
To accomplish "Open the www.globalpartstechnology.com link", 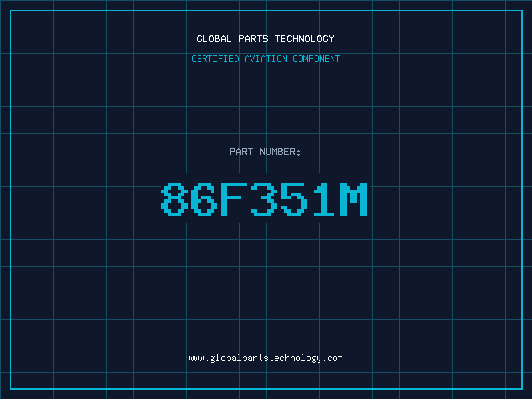I will 265,358.
